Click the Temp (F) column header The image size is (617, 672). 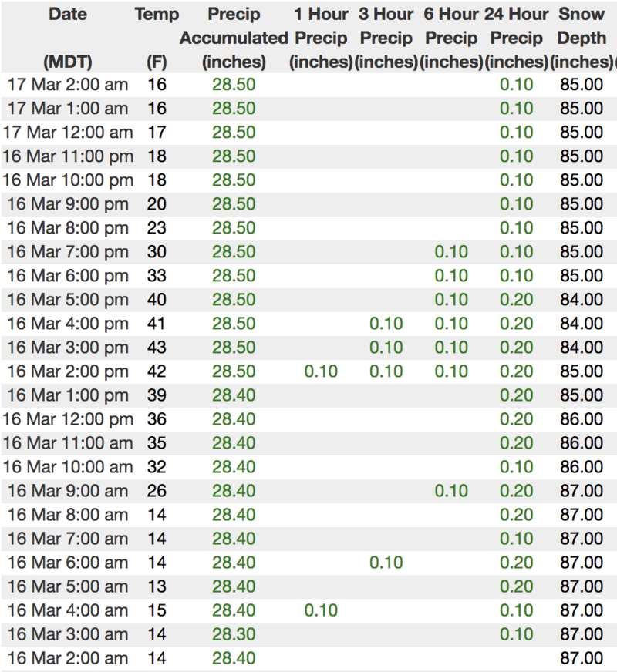[157, 38]
